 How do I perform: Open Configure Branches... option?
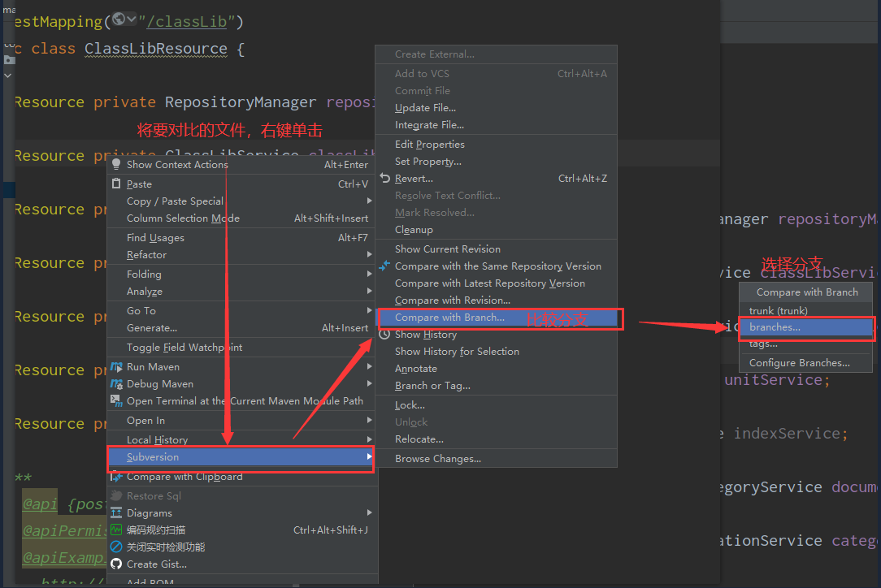tap(805, 363)
